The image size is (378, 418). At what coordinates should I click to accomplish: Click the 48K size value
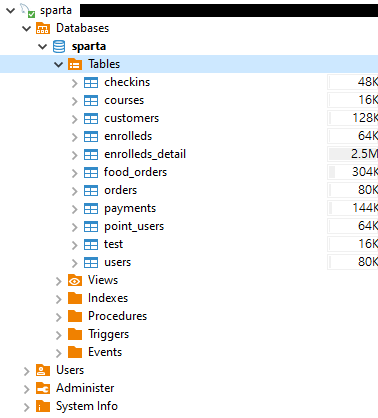click(x=368, y=82)
